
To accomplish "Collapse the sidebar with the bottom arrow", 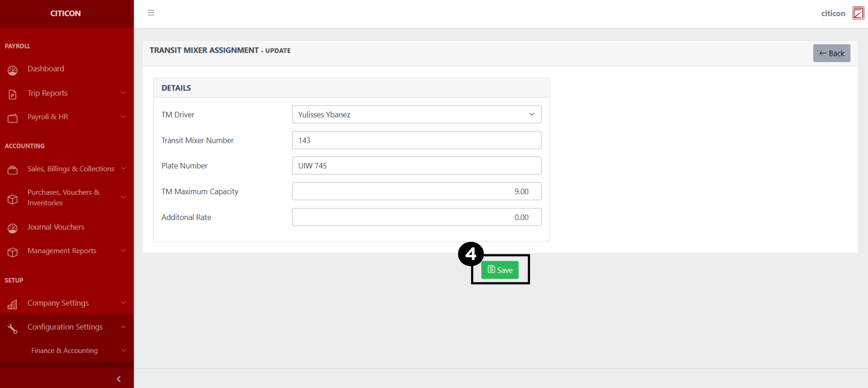I will tap(119, 379).
